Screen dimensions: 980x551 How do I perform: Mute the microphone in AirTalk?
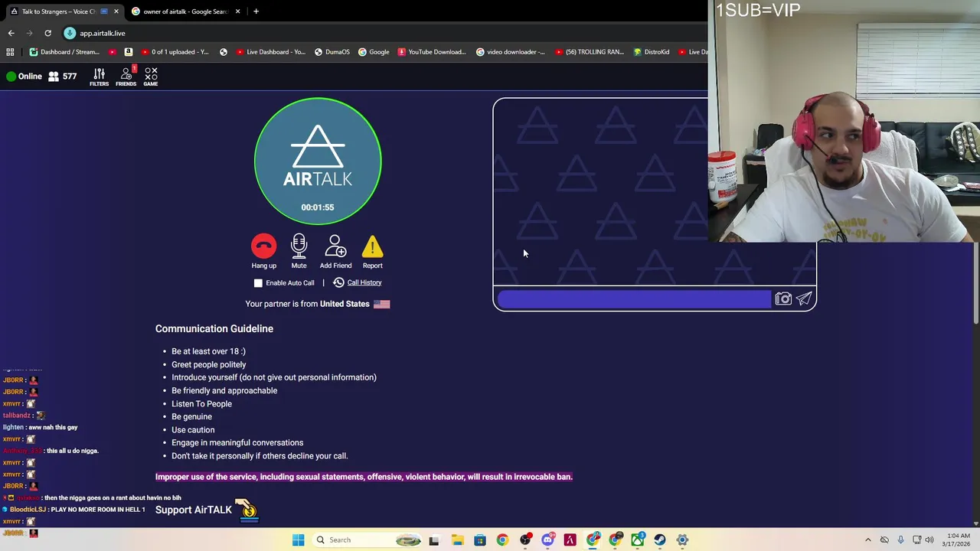tap(299, 252)
